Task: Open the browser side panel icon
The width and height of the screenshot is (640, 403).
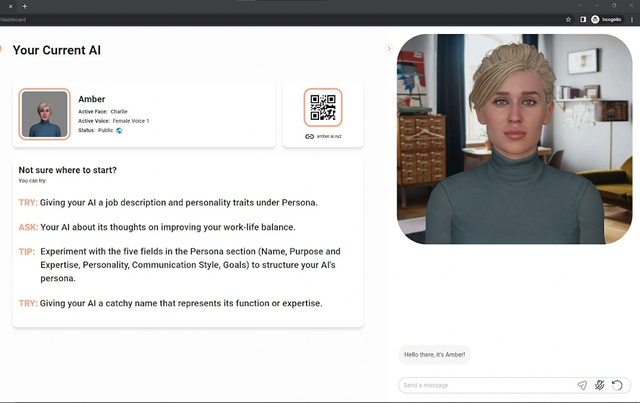Action: point(583,19)
